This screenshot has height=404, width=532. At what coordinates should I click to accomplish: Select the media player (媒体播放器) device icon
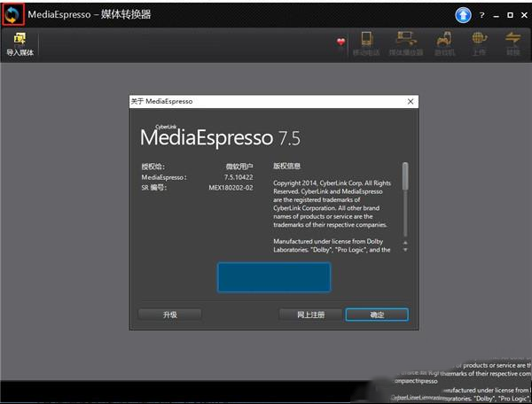click(406, 43)
